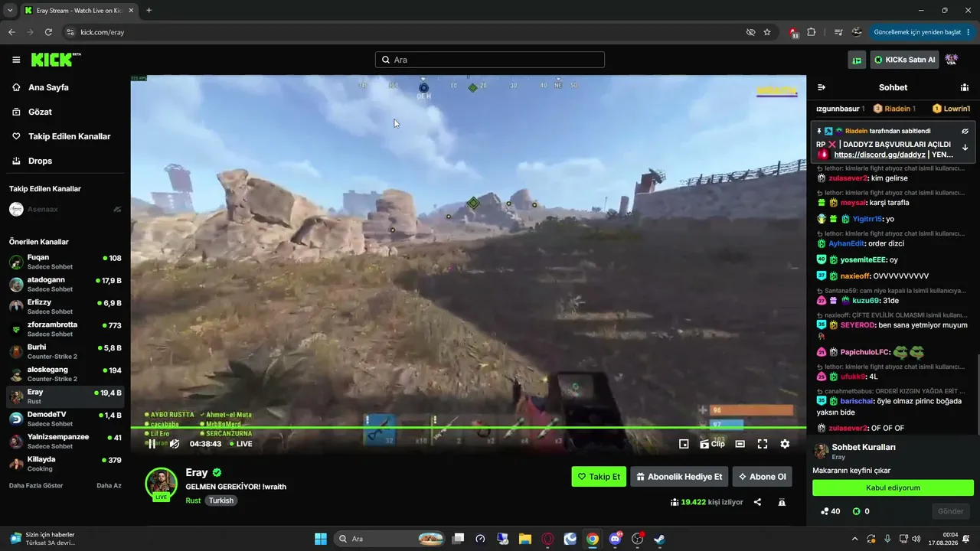
Task: Open aloskegang channel
Action: (65, 374)
